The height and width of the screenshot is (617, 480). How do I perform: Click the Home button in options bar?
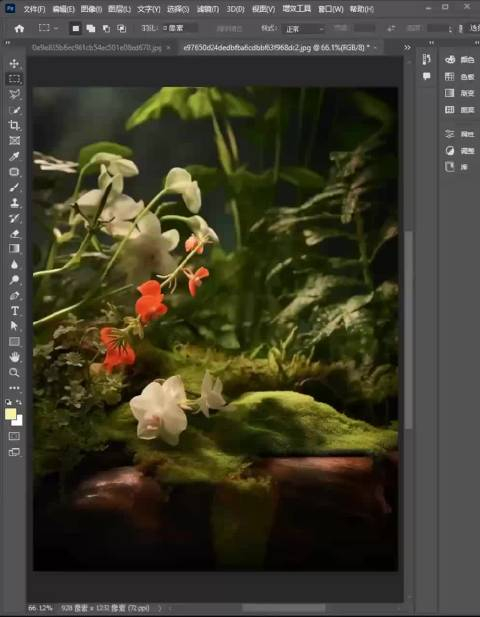[x=19, y=29]
